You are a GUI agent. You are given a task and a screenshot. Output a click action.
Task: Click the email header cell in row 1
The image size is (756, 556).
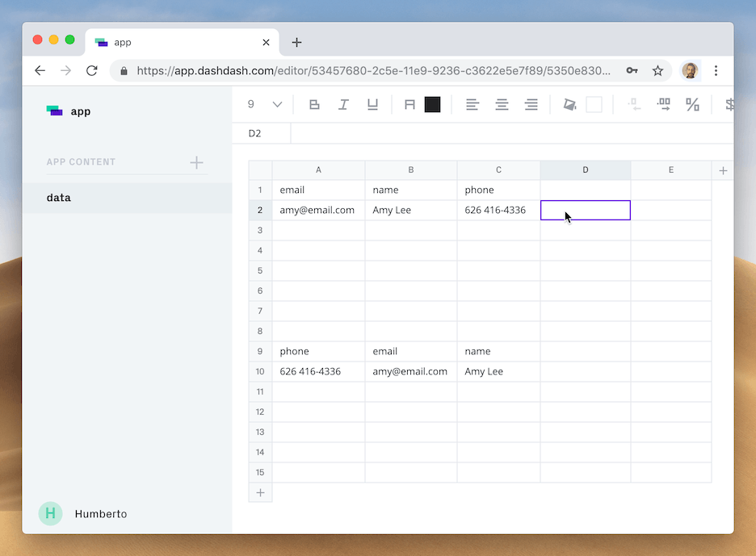318,190
